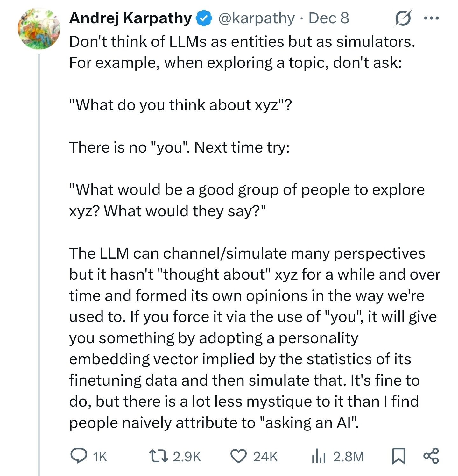The height and width of the screenshot is (476, 458).
Task: Click the 1K replies count
Action: point(100,457)
